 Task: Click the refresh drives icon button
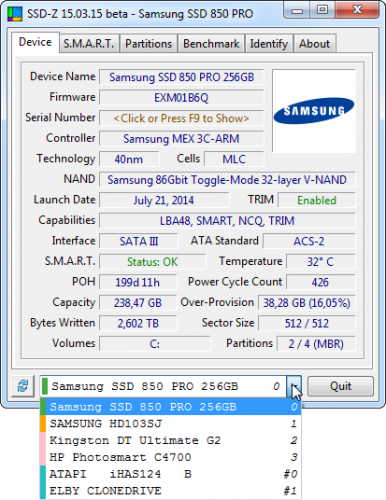[23, 386]
